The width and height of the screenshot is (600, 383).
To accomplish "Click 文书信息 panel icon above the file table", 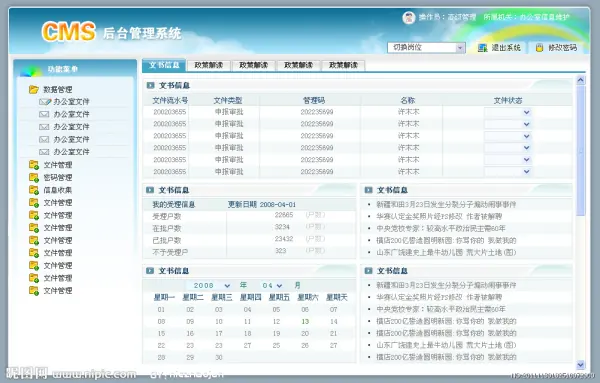I will coord(150,85).
